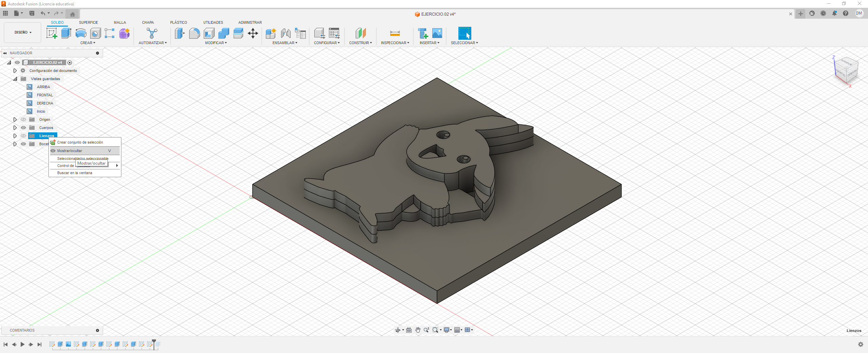Image resolution: width=868 pixels, height=353 pixels.
Task: Open the CREAR dropdown menu
Action: click(x=88, y=43)
